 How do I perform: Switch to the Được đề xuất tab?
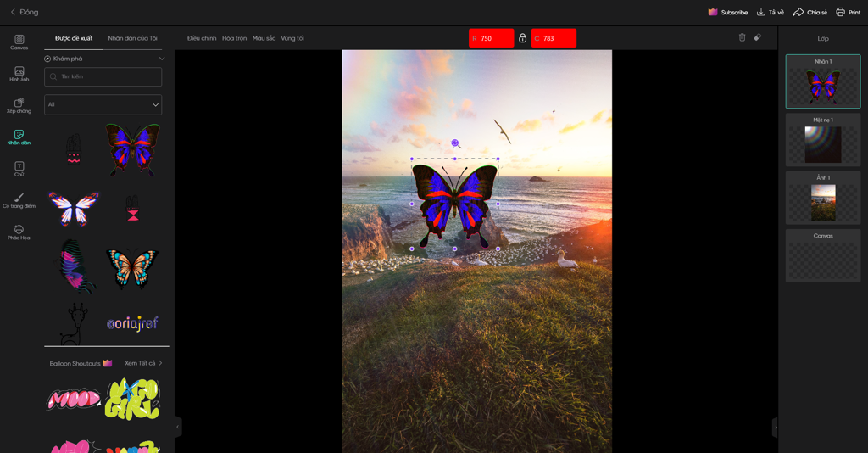coord(74,38)
